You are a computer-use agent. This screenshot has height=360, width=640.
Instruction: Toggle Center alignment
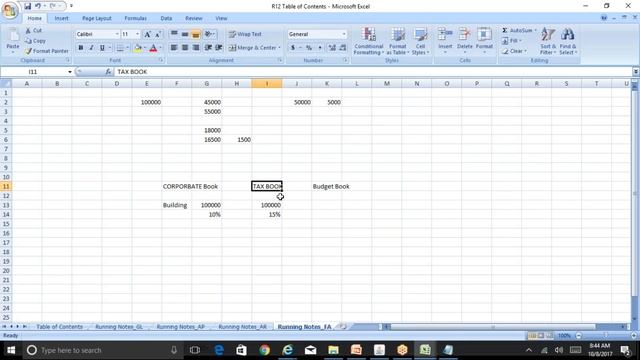185,48
